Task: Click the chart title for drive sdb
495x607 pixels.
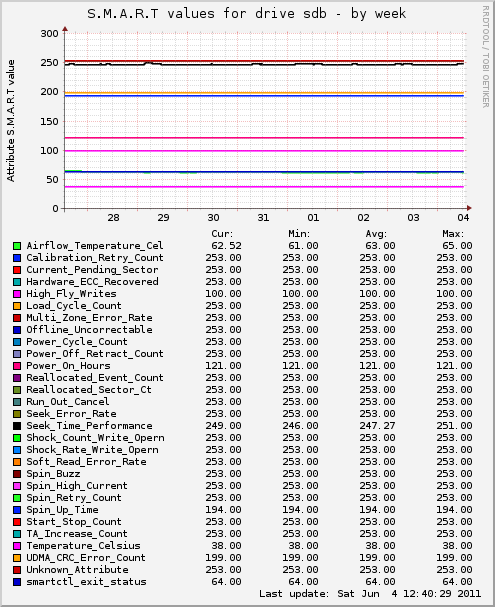Action: pos(247,14)
